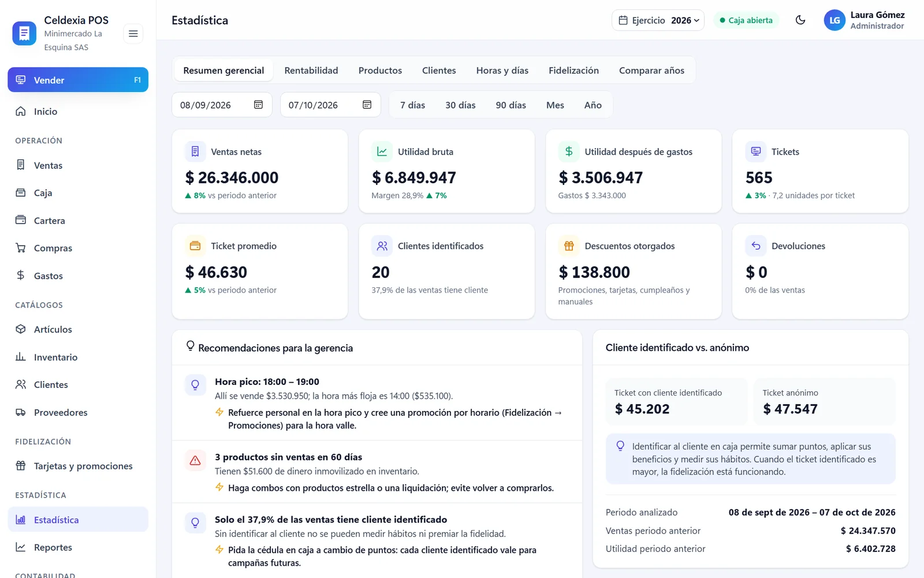Screen dimensions: 924x578
Task: Click LG user avatar
Action: [x=834, y=20]
